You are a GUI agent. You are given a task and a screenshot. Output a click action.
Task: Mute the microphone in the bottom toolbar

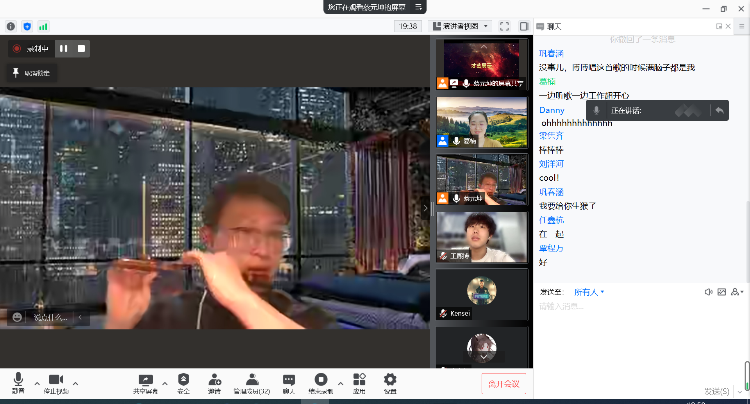coord(18,381)
